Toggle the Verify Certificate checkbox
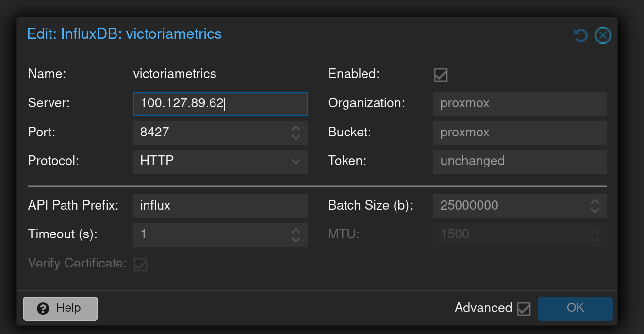 (x=141, y=265)
